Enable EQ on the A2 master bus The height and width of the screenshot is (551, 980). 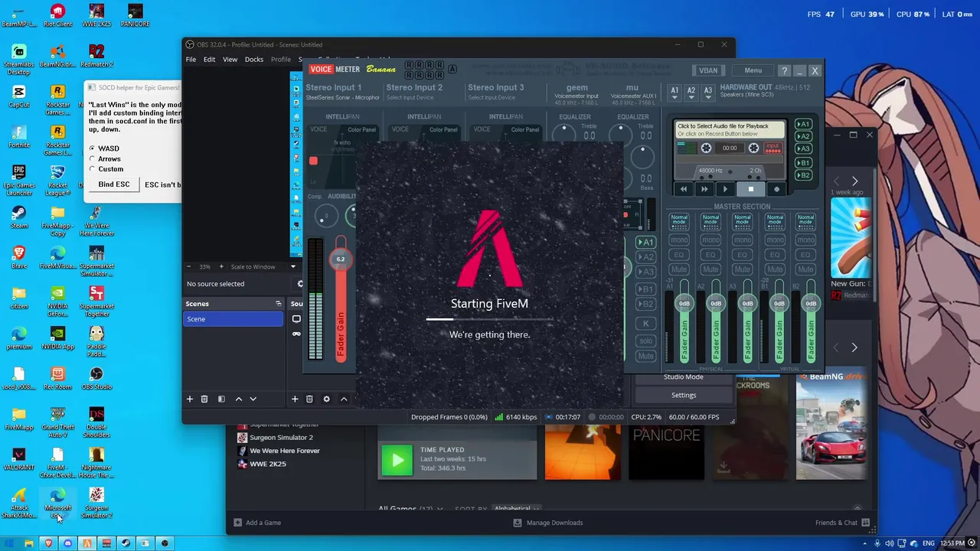pos(710,255)
